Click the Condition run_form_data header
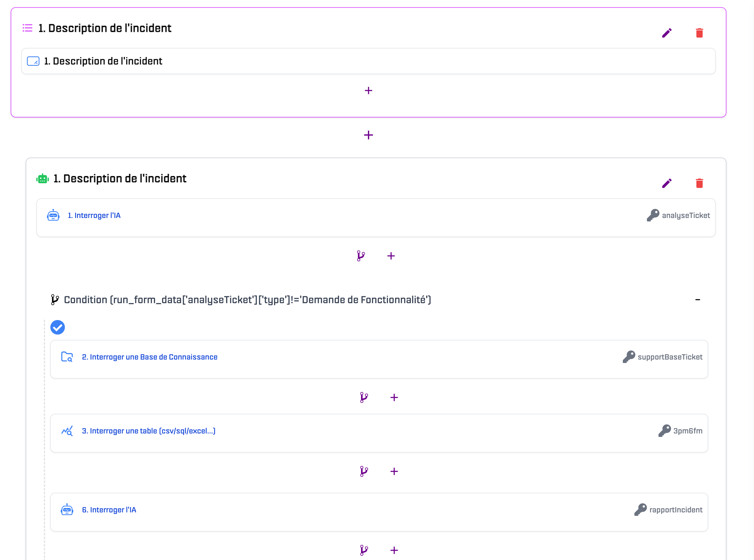This screenshot has width=754, height=560. tap(247, 300)
